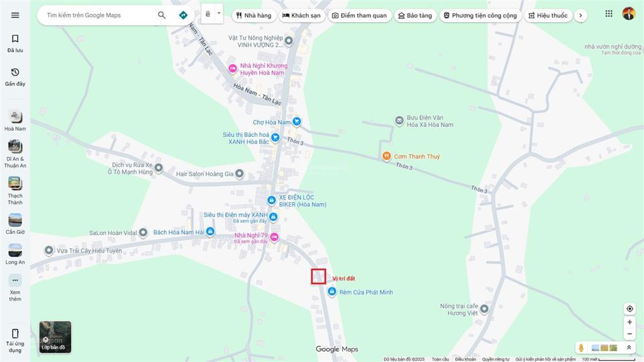Viewport: 644px width, 362px height.
Task: Open the Google apps grid
Action: [x=609, y=14]
